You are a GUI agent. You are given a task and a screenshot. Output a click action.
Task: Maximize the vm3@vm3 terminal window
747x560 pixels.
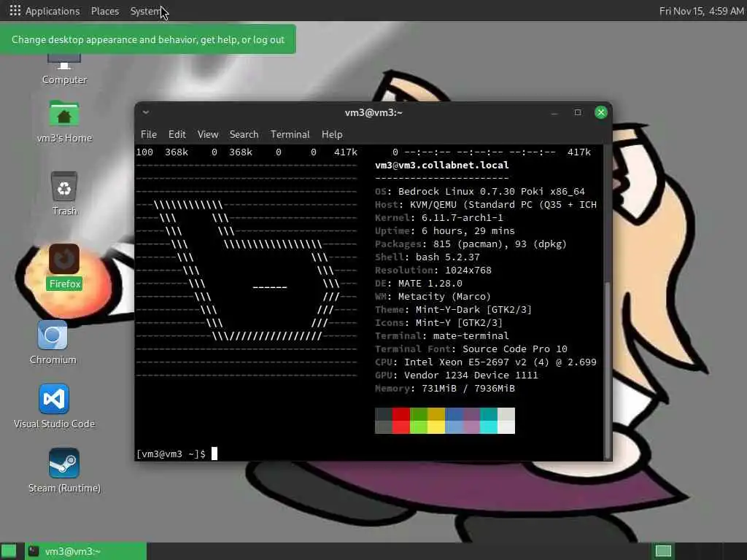[x=578, y=112]
